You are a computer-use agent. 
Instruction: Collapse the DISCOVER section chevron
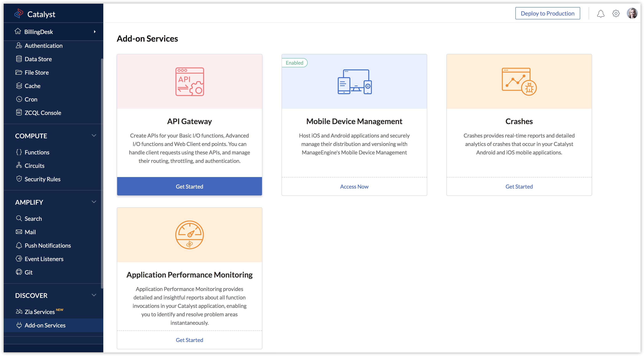click(x=94, y=295)
